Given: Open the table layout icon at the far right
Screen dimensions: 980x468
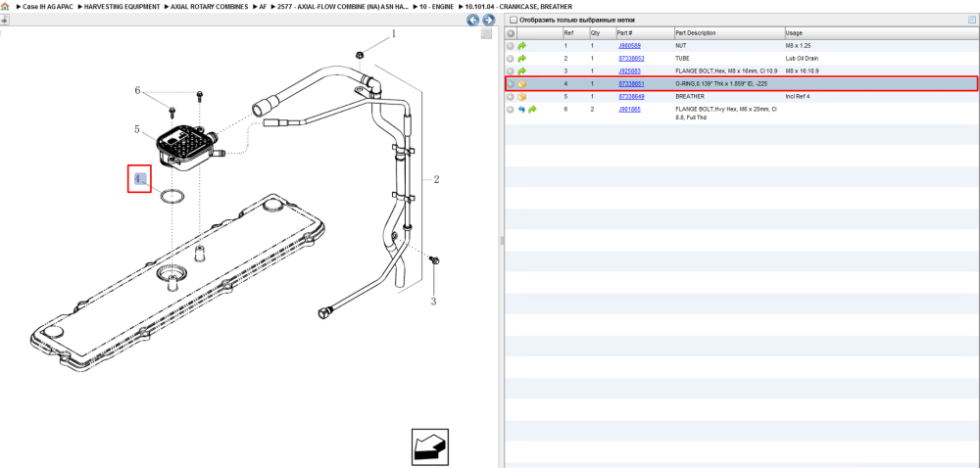Looking at the screenshot, I should coord(972,20).
